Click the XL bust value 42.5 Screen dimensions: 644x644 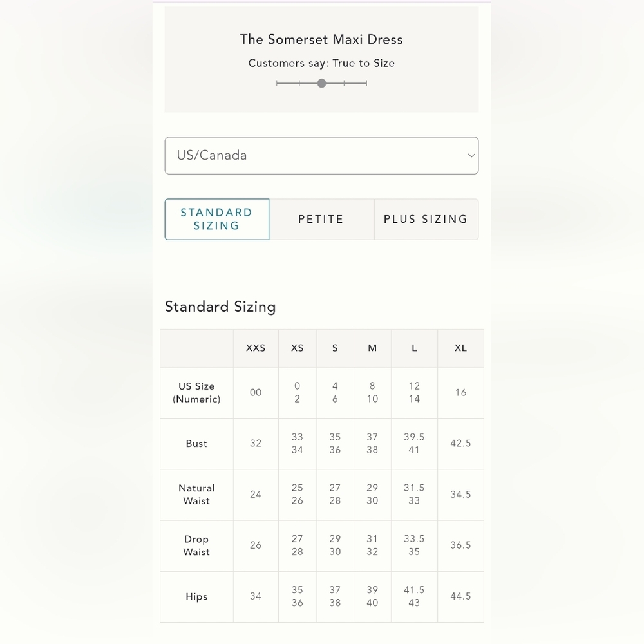click(x=460, y=444)
